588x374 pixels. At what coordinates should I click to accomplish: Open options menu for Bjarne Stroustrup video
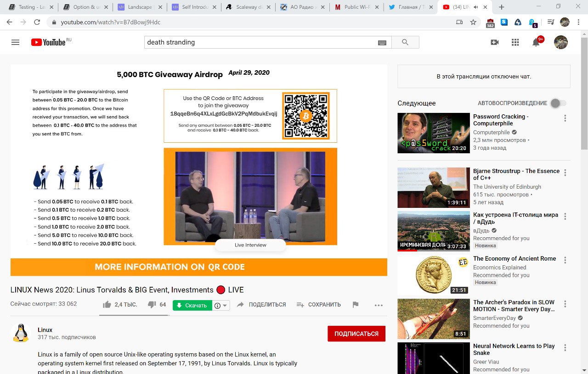click(565, 173)
